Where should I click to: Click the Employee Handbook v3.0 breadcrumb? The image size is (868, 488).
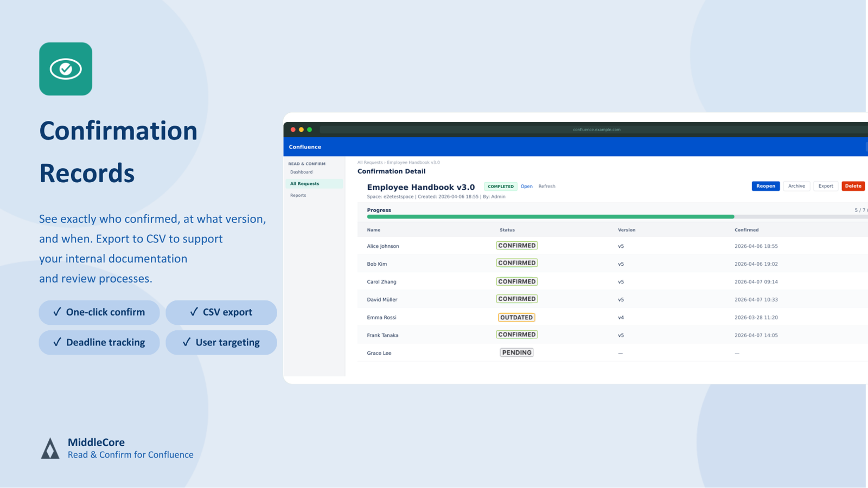pos(413,162)
